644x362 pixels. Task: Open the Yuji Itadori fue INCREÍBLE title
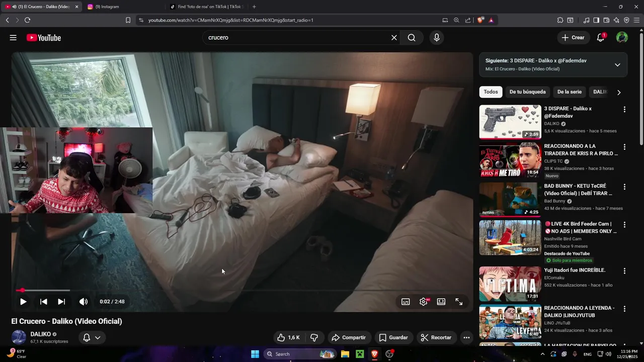(x=575, y=270)
